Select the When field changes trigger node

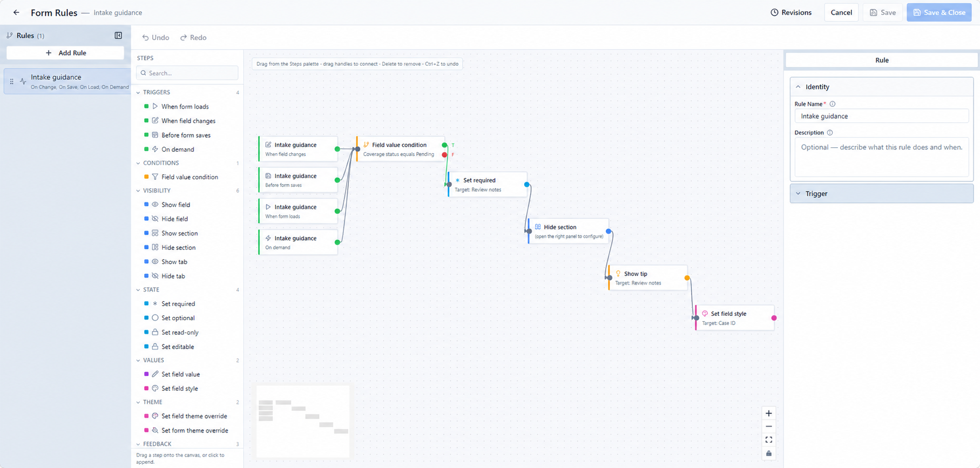point(298,149)
